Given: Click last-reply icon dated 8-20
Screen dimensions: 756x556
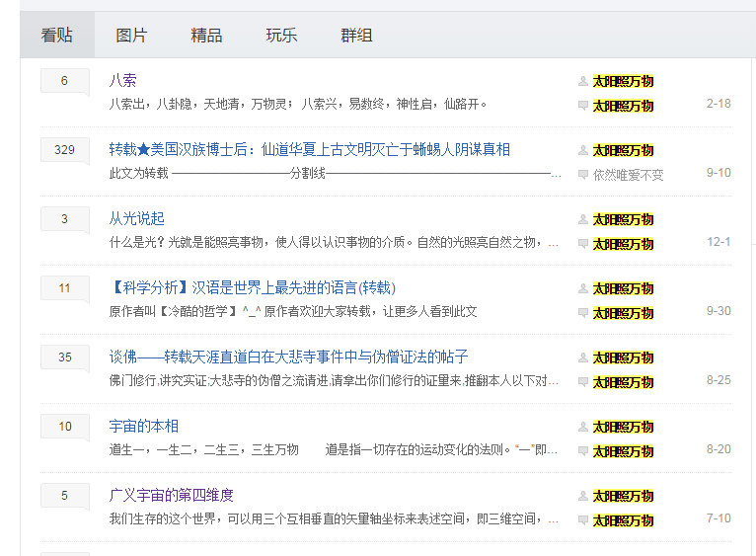Looking at the screenshot, I should (583, 451).
